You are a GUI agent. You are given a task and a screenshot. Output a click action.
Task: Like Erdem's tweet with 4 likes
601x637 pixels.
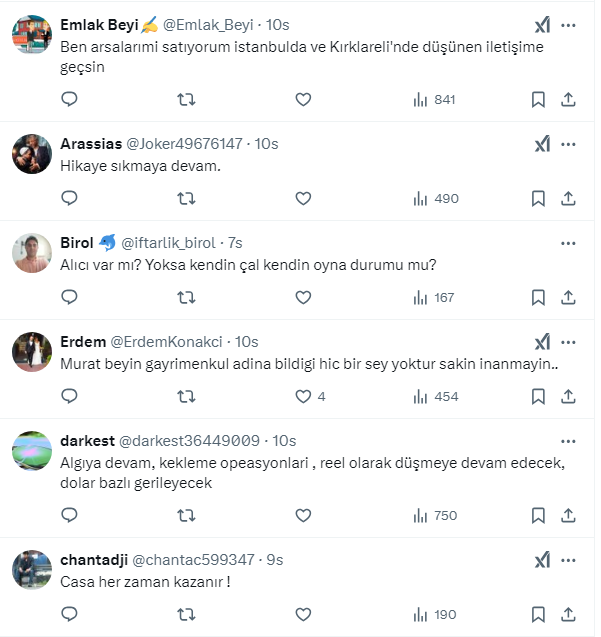click(303, 396)
